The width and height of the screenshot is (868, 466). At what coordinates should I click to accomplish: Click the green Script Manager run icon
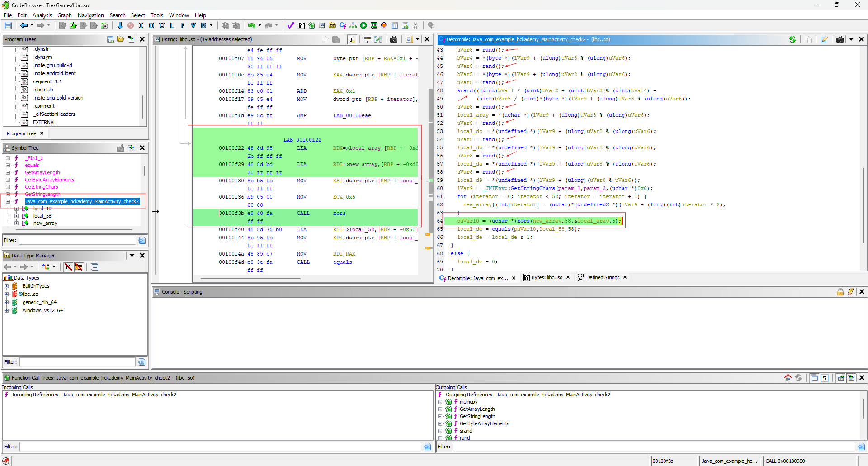pos(363,26)
